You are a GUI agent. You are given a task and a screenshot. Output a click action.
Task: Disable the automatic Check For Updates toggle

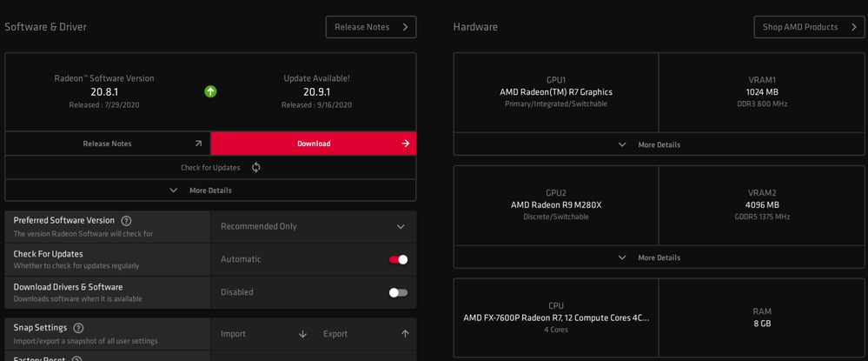[x=398, y=259]
